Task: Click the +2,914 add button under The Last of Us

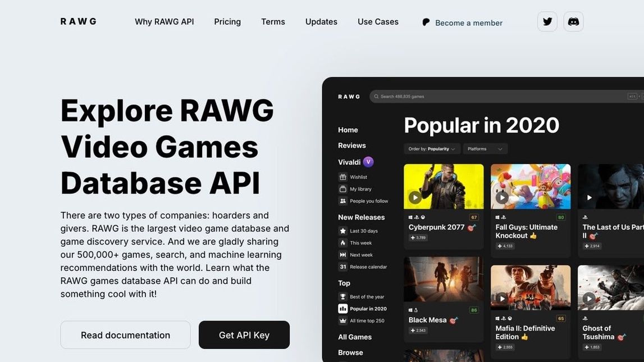Action: click(x=592, y=246)
